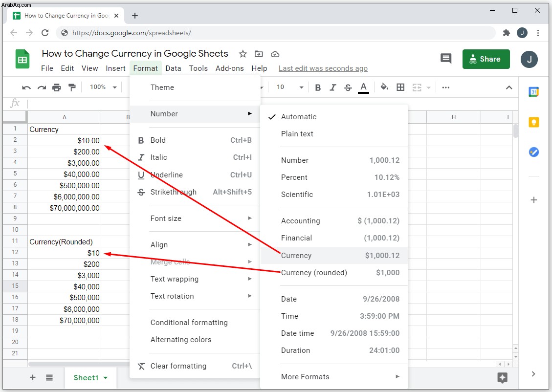
Task: Add a new sheet with plus
Action: coord(33,377)
